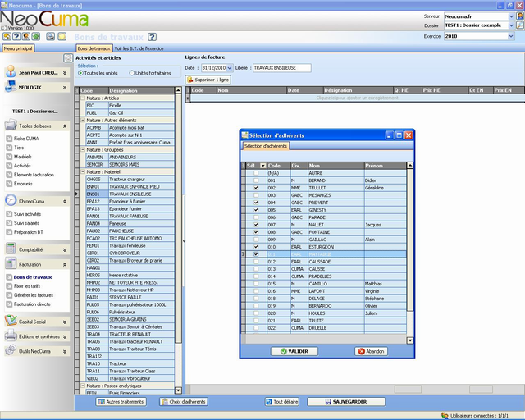Screen dimensions: 525x420
Task: Click the Outils NeoCuma disc icon
Action: tap(11, 350)
